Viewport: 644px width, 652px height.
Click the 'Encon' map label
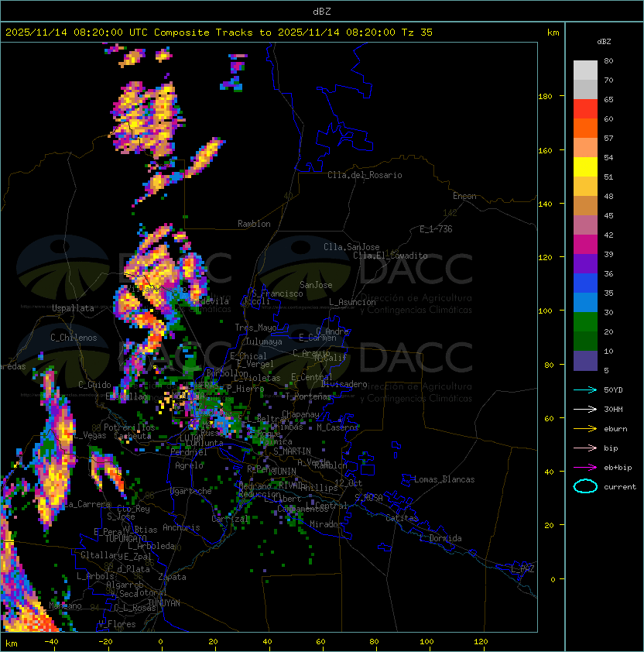tap(464, 196)
